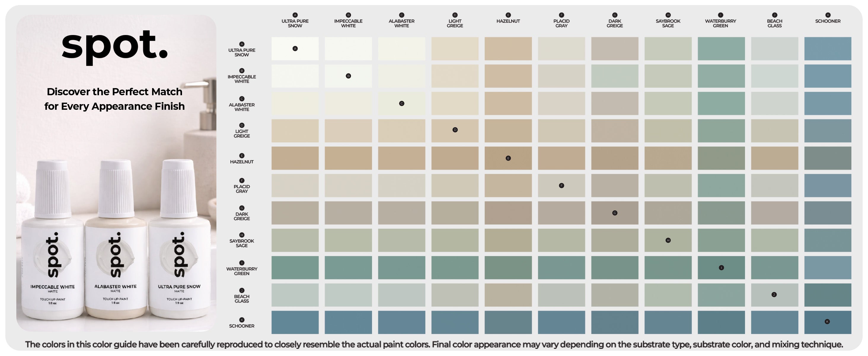Click the J dot on the Beach Glass swatch
Screen dimensions: 868x356
pos(774,295)
